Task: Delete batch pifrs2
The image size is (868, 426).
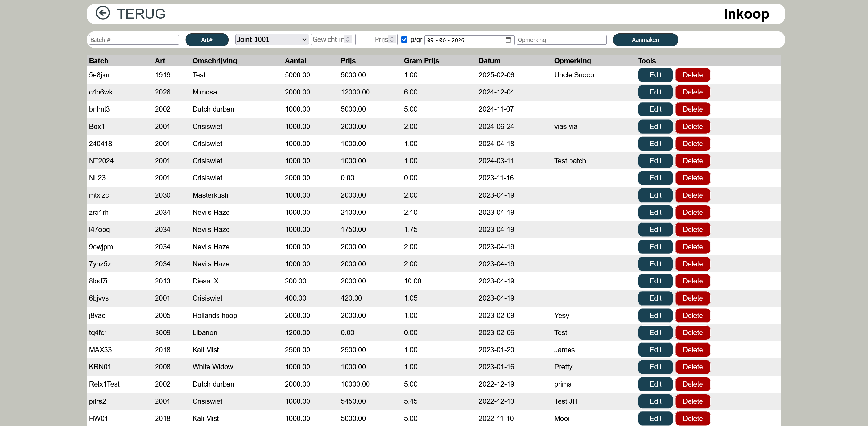Action: click(692, 401)
